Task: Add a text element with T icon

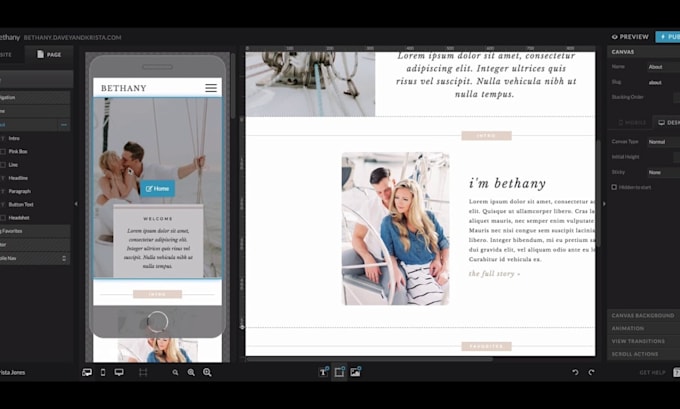Action: (324, 372)
